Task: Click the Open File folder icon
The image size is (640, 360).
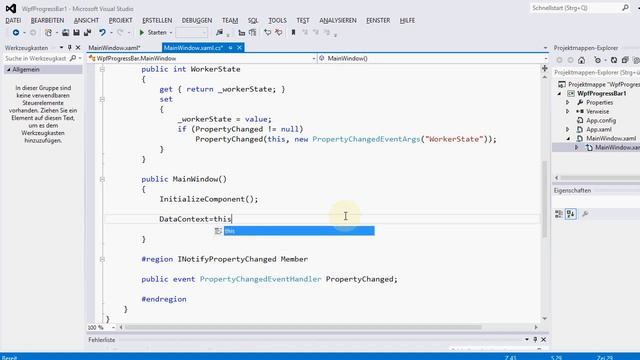Action: pyautogui.click(x=65, y=32)
